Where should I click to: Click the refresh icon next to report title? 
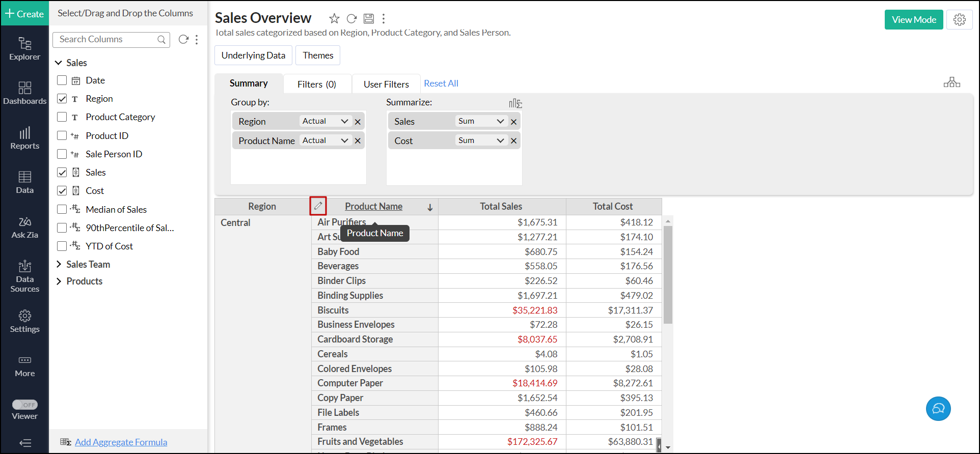tap(351, 19)
